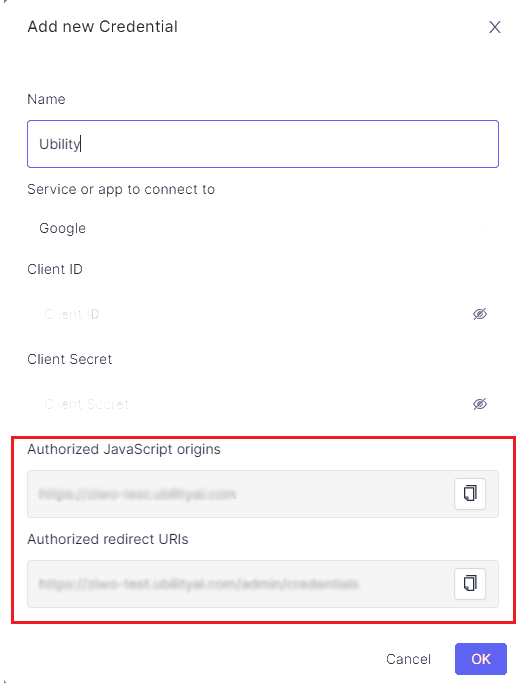Show the hidden Client ID value
521x683 pixels.
(480, 314)
